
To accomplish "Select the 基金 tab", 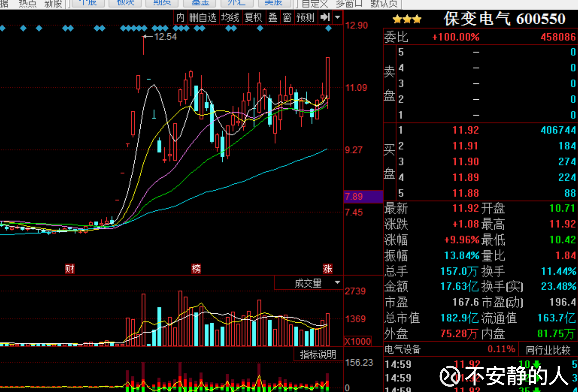I will point(200,3).
